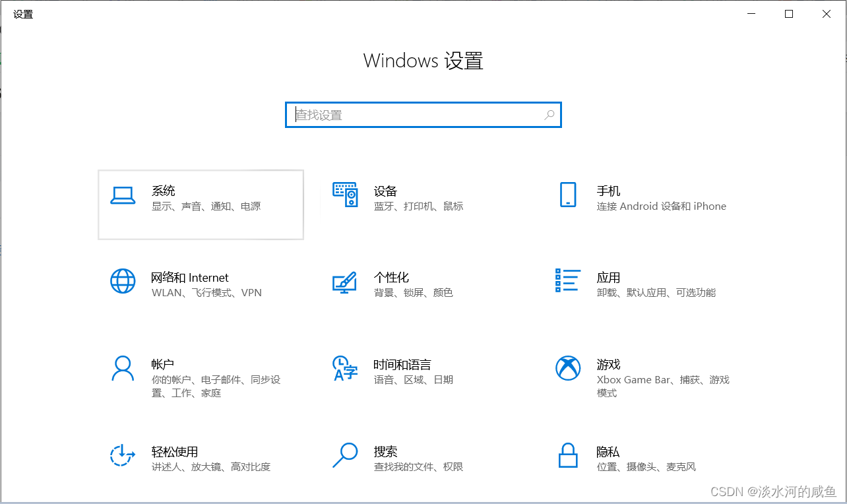The height and width of the screenshot is (504, 847).
Task: Click the text 背景、锁屏、颜色
Action: [413, 293]
